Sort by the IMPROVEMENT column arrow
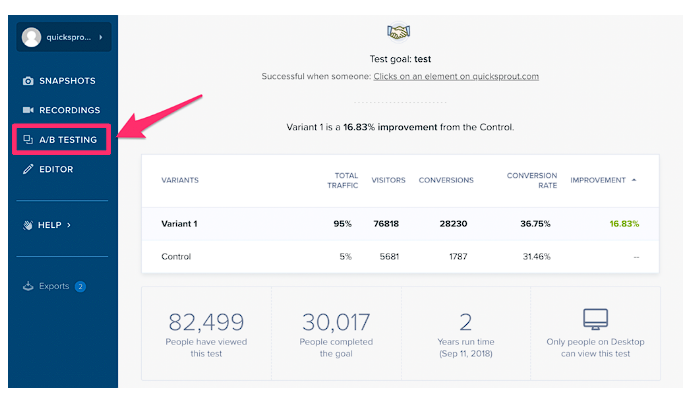This screenshot has width=698, height=398. point(634,180)
